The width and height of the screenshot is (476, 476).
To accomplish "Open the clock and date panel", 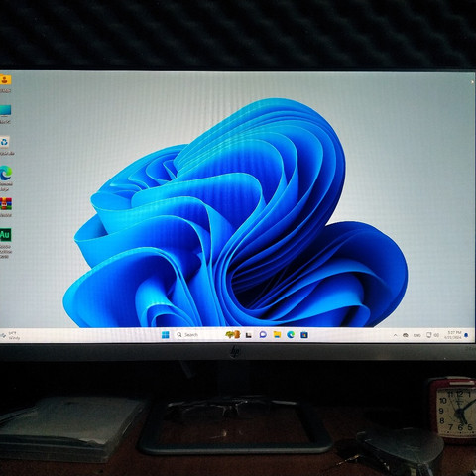I will [x=453, y=335].
